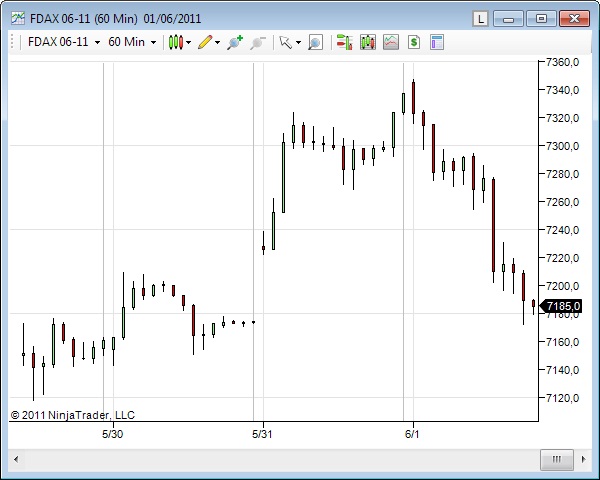Click the 7240,0 price axis label
The width and height of the screenshot is (600, 480).
point(562,230)
